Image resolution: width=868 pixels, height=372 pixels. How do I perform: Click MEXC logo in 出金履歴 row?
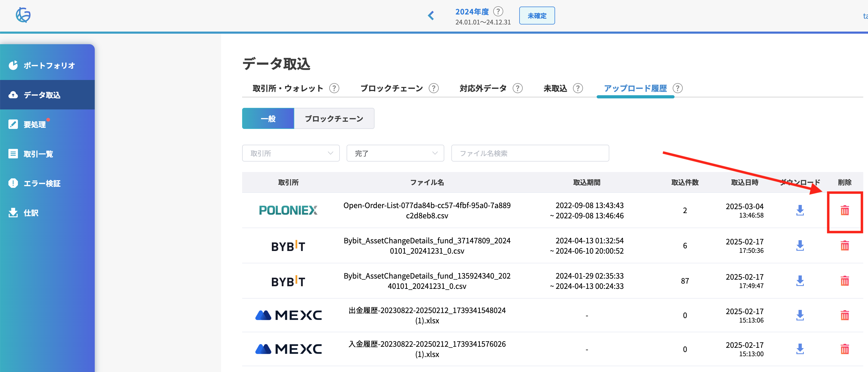(x=288, y=315)
